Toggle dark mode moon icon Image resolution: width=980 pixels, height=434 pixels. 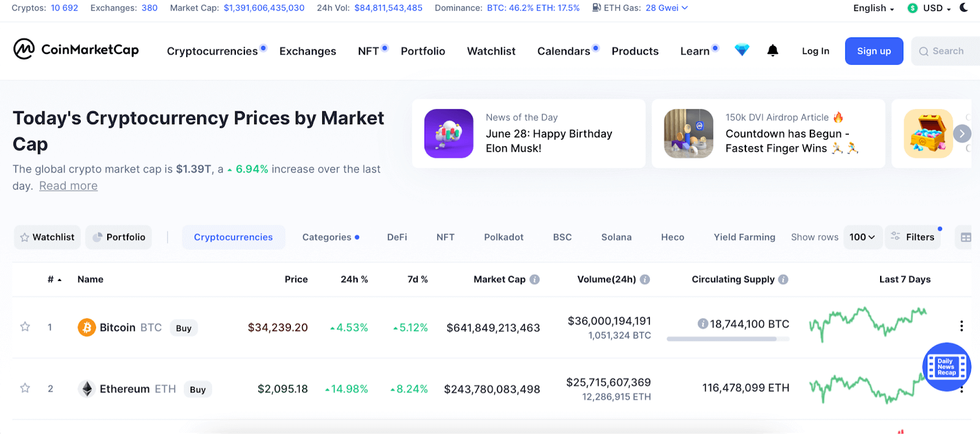pyautogui.click(x=963, y=8)
